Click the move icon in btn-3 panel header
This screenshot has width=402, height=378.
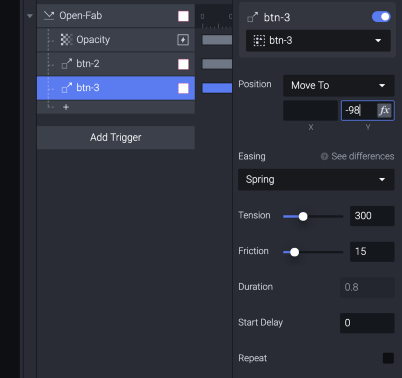[253, 17]
